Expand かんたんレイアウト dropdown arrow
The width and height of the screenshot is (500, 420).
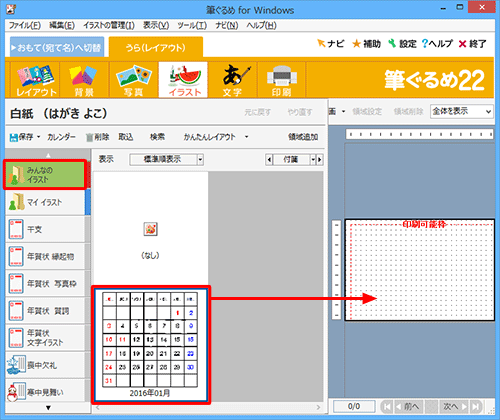click(x=246, y=137)
